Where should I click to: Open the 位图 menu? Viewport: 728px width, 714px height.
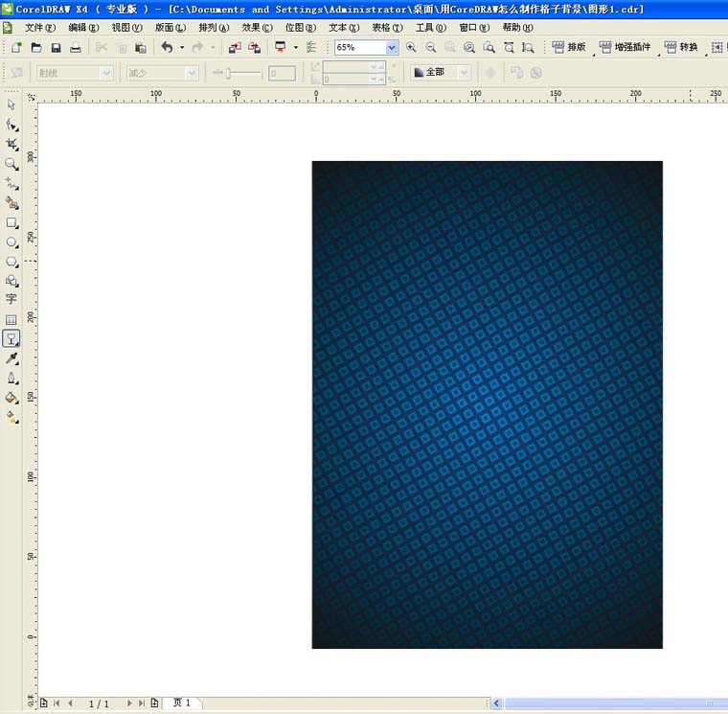point(301,28)
